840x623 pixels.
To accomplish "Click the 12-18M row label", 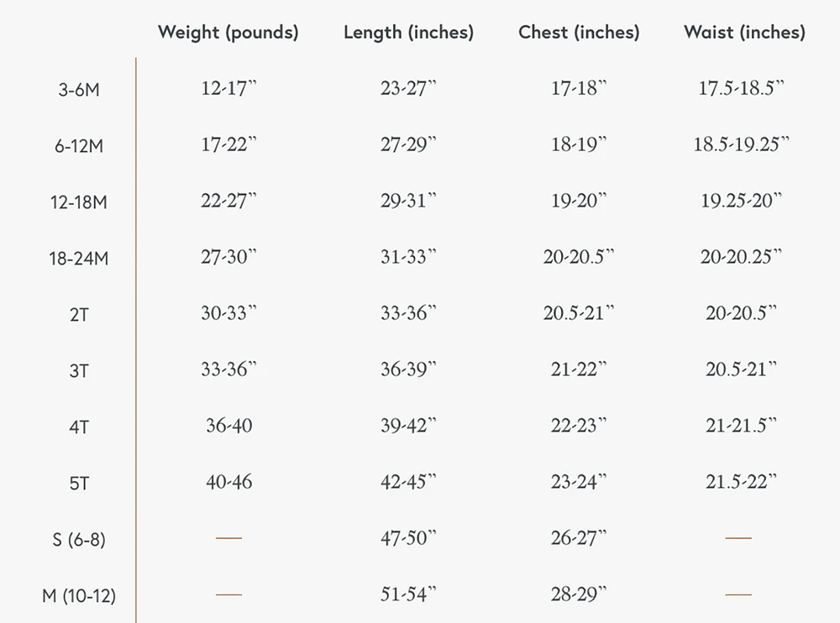I will click(79, 202).
